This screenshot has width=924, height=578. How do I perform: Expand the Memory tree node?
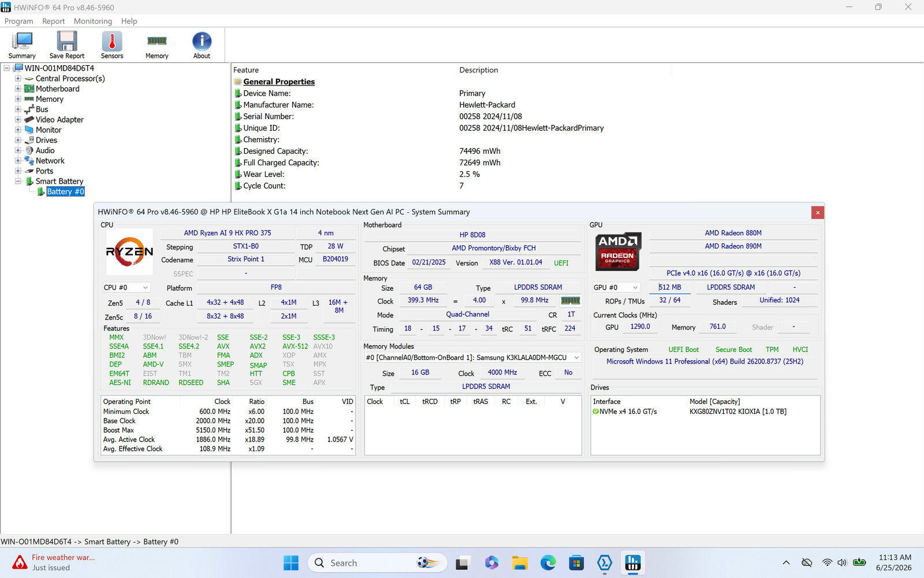pyautogui.click(x=18, y=99)
